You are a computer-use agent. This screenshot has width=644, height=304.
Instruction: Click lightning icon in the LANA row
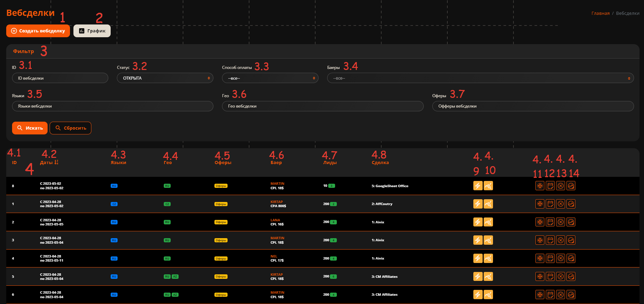click(x=478, y=222)
